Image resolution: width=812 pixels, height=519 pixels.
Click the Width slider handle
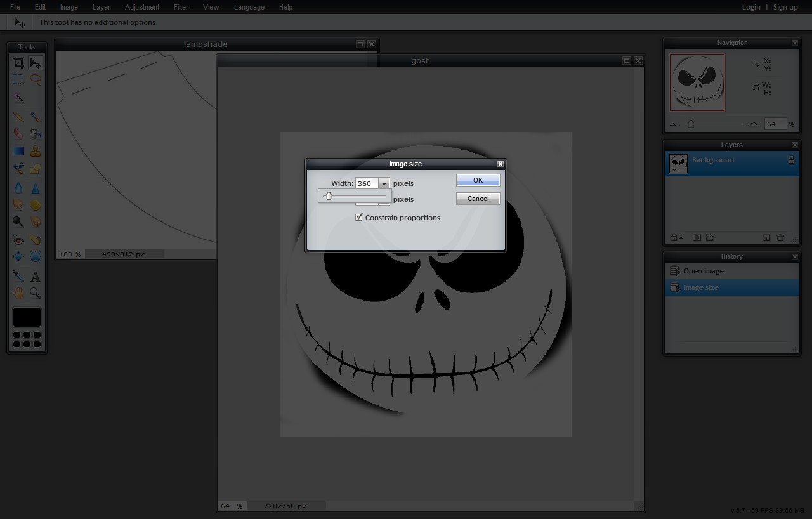point(328,196)
